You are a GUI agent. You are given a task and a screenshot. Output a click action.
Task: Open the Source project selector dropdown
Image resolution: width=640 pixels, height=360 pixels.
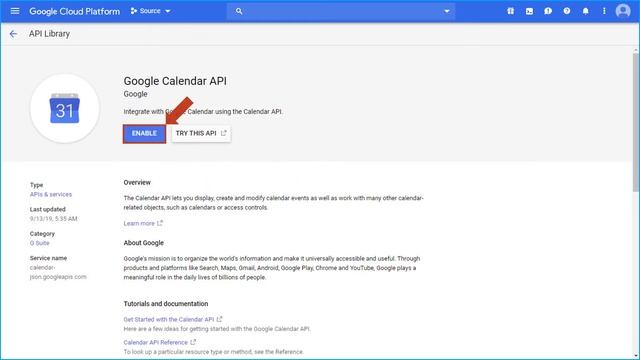point(150,11)
